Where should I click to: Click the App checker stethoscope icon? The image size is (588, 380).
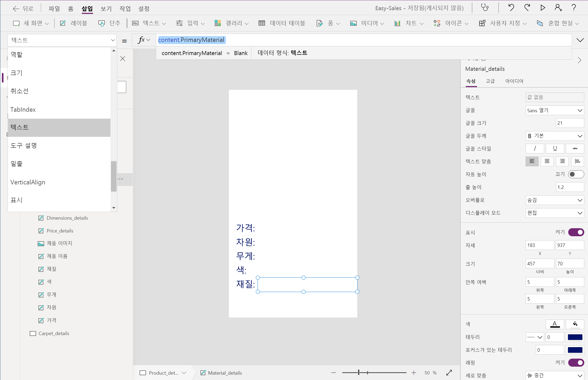[x=485, y=8]
